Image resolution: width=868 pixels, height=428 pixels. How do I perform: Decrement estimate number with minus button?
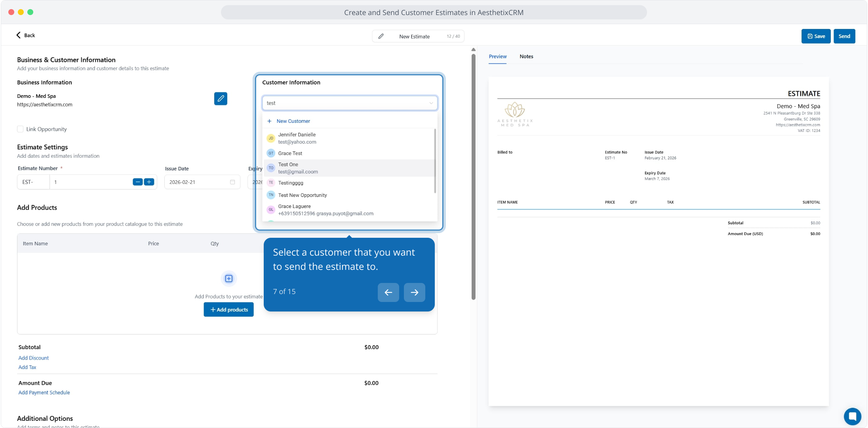coord(137,182)
